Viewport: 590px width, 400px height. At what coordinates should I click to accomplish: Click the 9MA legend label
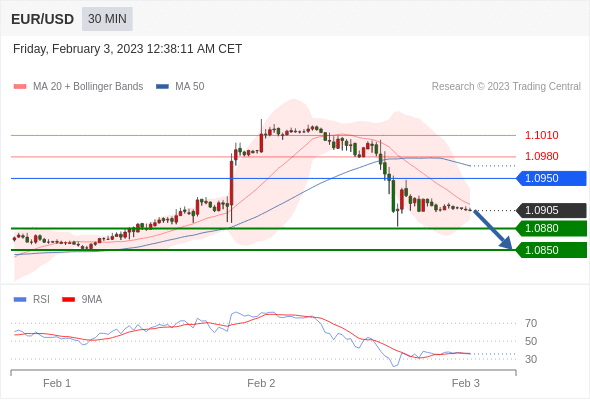click(92, 300)
